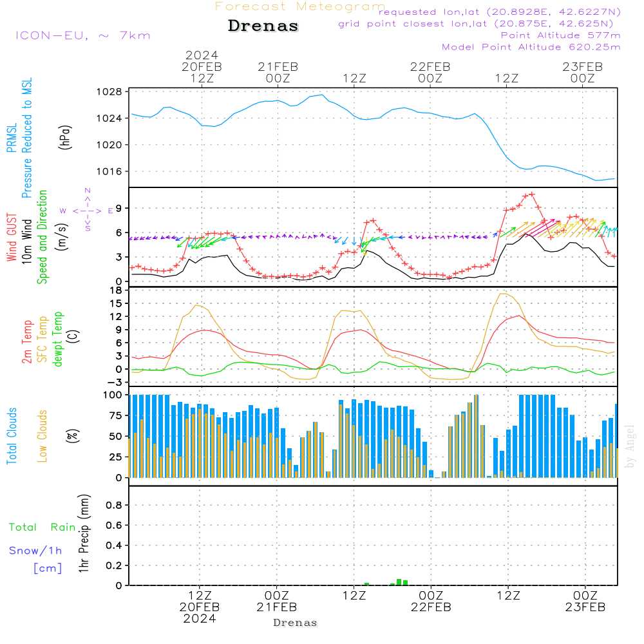This screenshot has width=644, height=644.
Task: Click the 'Snow/1h' blue legend label
Action: click(x=35, y=551)
